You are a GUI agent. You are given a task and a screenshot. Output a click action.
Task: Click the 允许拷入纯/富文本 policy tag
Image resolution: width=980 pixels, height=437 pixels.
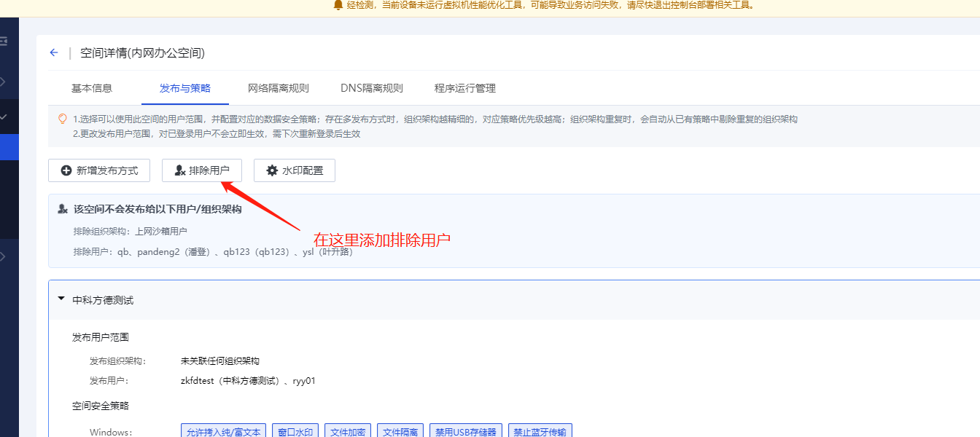coord(223,431)
